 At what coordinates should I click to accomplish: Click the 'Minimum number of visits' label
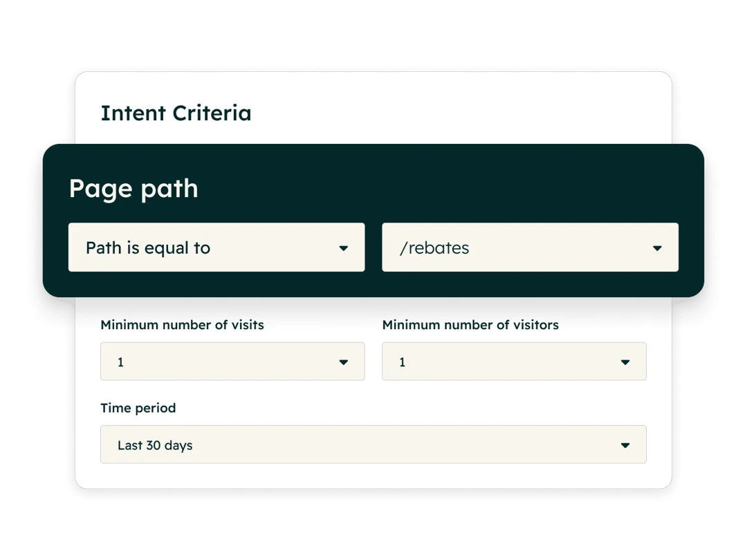click(182, 324)
